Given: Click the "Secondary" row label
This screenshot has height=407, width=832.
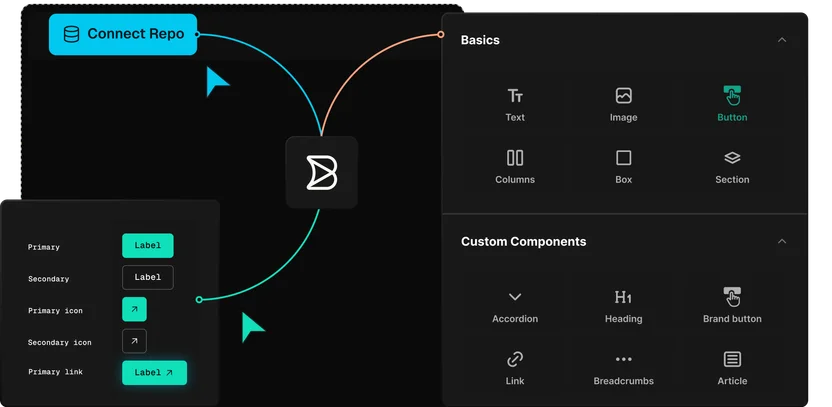Looking at the screenshot, I should pyautogui.click(x=48, y=279).
